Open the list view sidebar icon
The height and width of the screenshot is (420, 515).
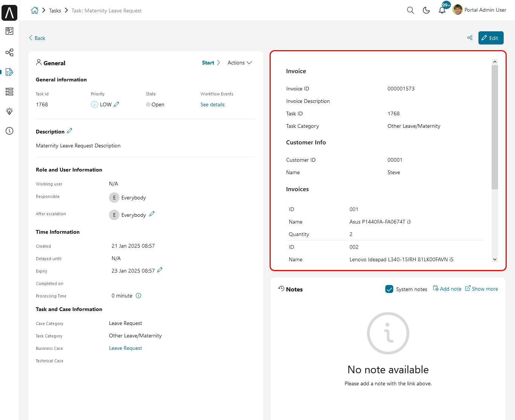[x=9, y=92]
